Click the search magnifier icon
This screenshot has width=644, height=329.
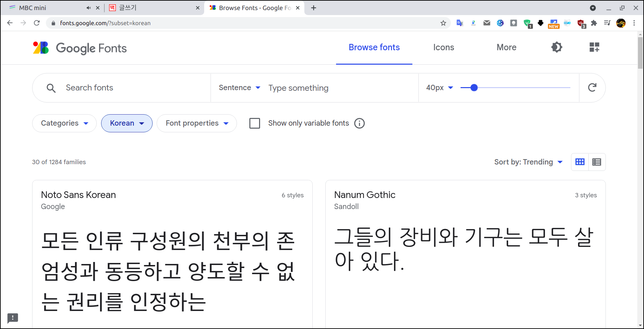[51, 88]
